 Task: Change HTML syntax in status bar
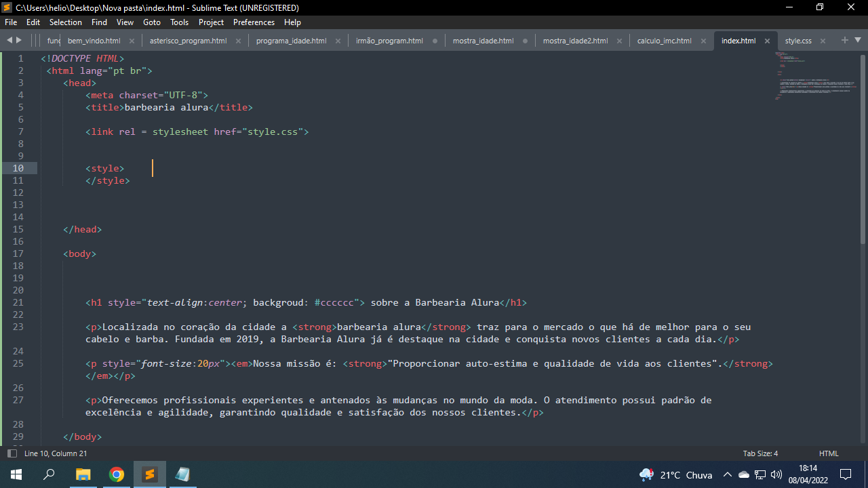tap(829, 453)
